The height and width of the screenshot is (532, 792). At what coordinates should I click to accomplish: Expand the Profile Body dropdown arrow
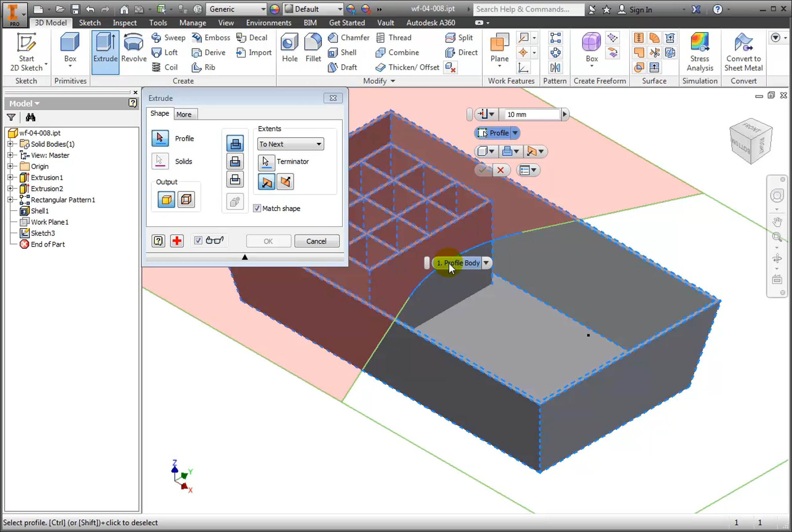pos(486,263)
